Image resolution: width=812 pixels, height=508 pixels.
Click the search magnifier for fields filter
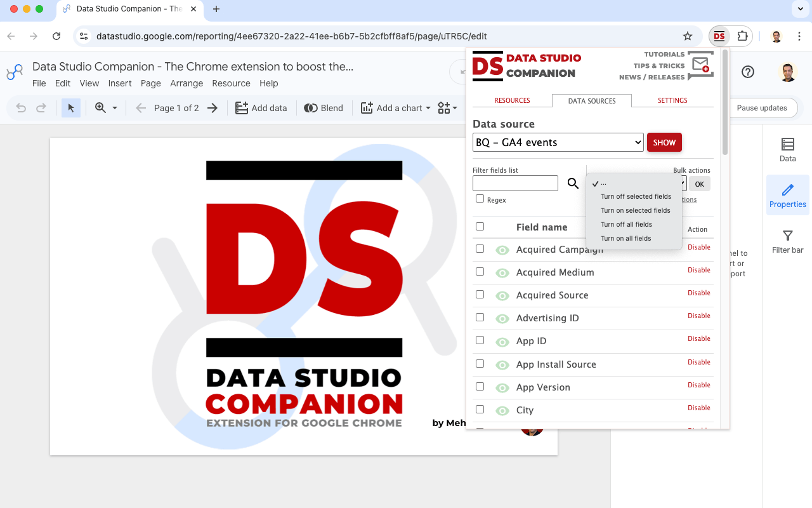[573, 184]
